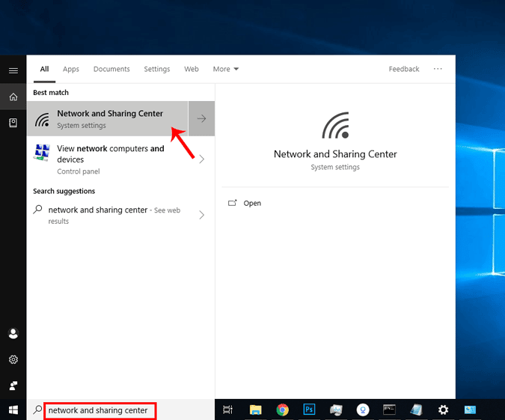505x420 pixels.
Task: Open the Windows Start button
Action: tap(13, 410)
